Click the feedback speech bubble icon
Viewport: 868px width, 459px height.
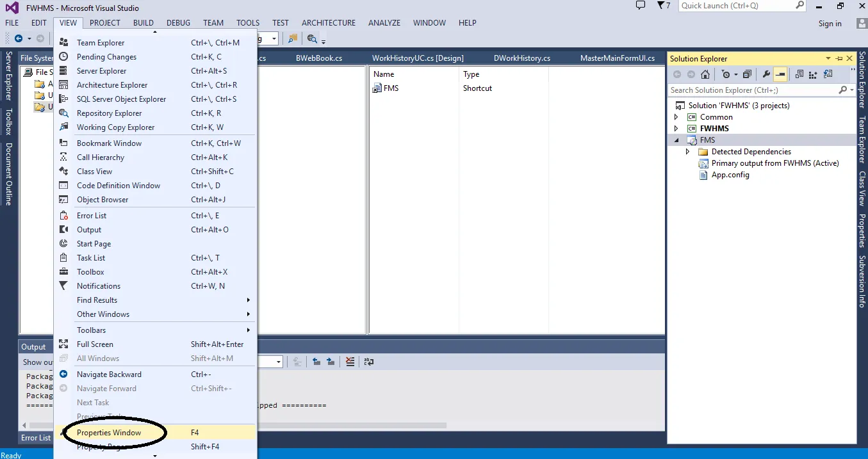pos(640,5)
